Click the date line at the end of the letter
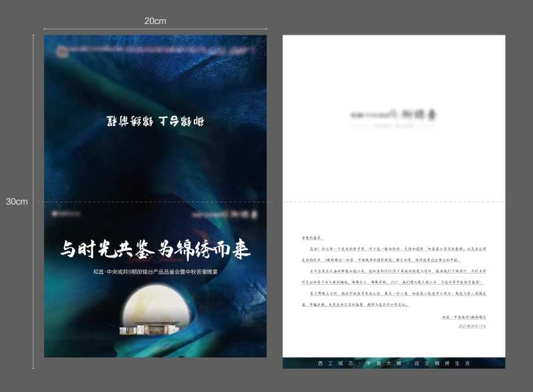 tap(472, 326)
